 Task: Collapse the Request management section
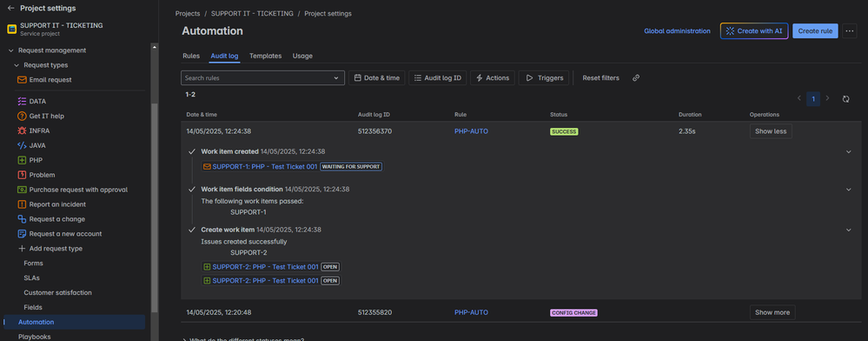pos(10,50)
